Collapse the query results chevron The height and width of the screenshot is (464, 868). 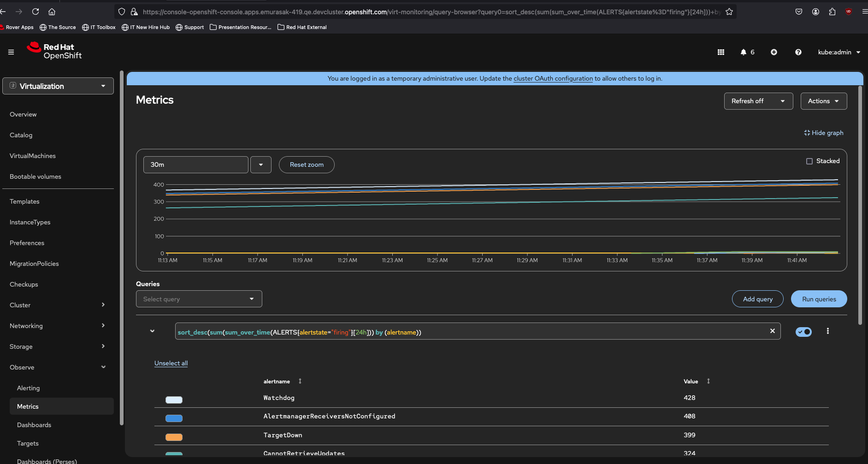click(x=152, y=331)
